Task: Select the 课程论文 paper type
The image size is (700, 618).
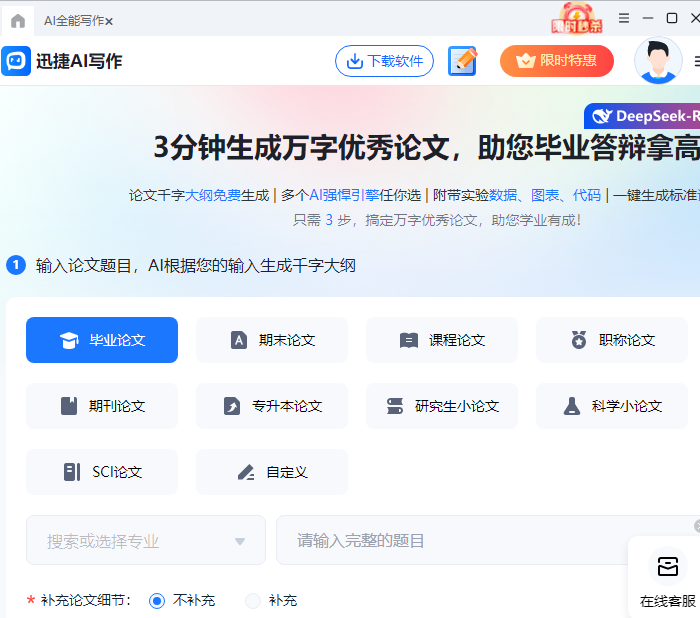Action: (442, 340)
